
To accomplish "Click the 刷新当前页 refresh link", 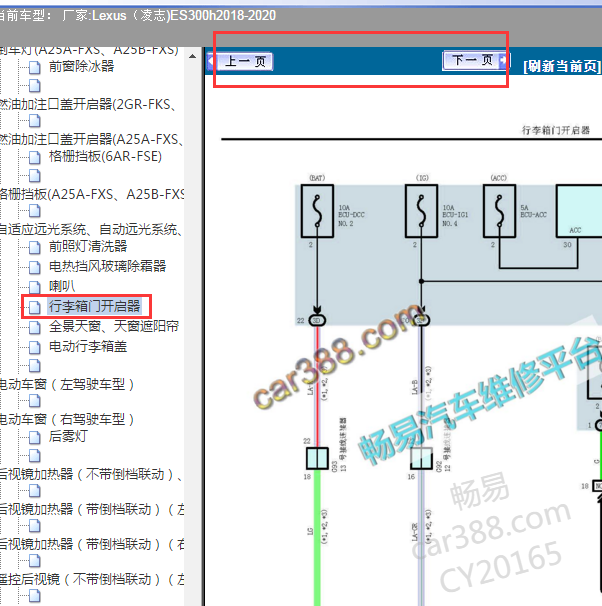I will click(x=562, y=66).
